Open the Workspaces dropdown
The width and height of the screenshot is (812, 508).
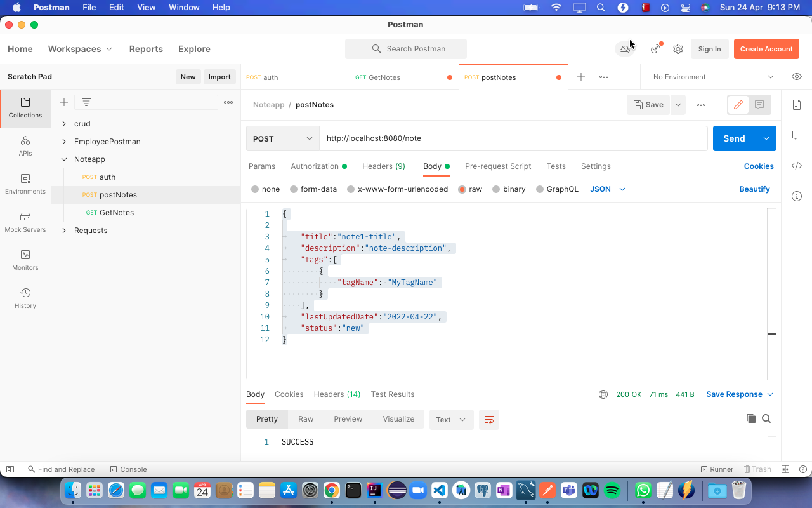coord(80,49)
